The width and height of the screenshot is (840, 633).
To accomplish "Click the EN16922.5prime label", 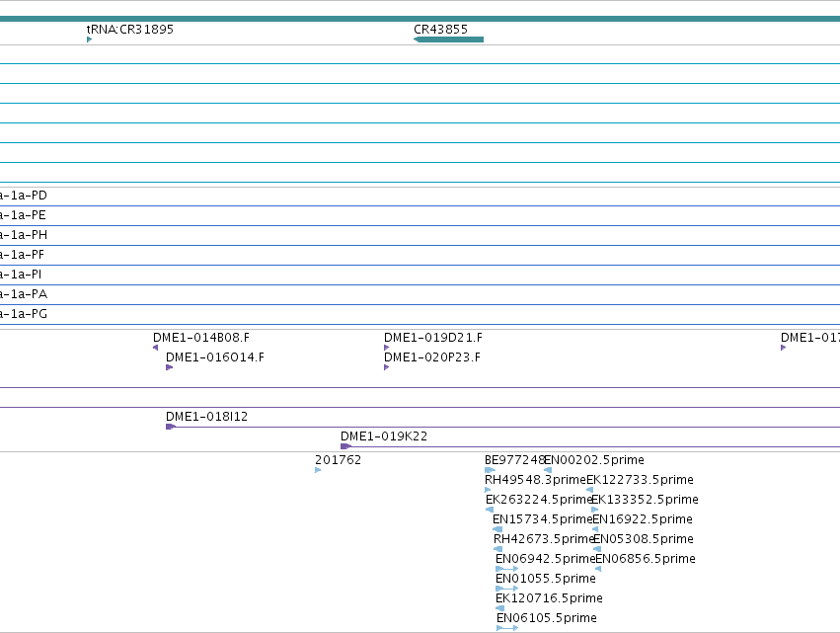I will coord(643,519).
